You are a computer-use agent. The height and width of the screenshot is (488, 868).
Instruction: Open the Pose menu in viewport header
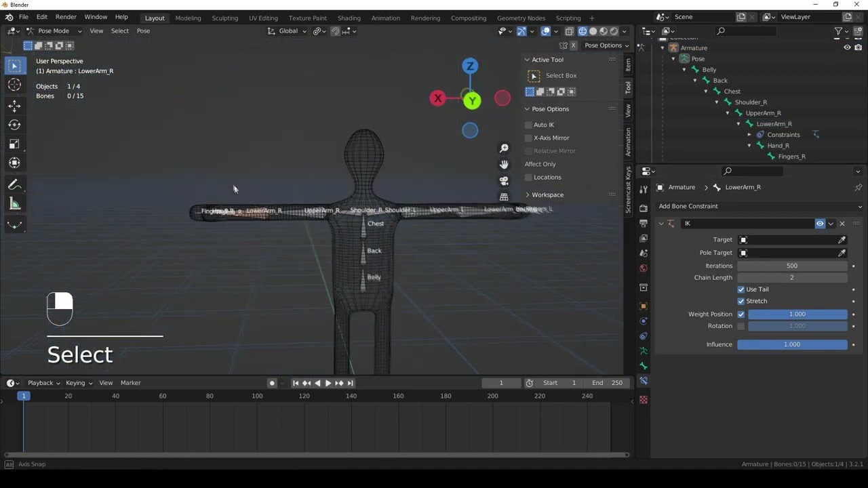click(x=143, y=31)
